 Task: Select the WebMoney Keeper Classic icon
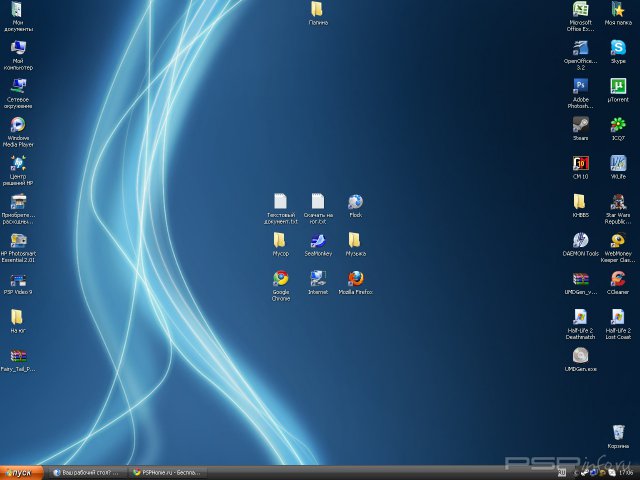[x=618, y=240]
